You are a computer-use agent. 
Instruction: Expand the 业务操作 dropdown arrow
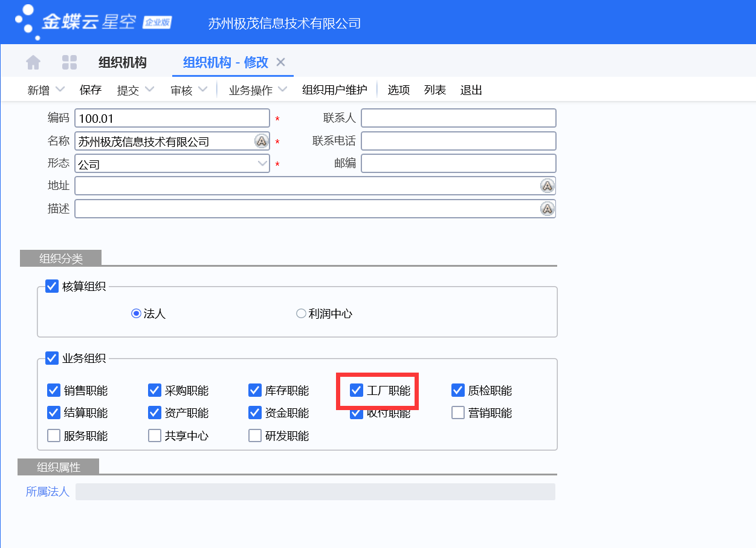click(283, 90)
